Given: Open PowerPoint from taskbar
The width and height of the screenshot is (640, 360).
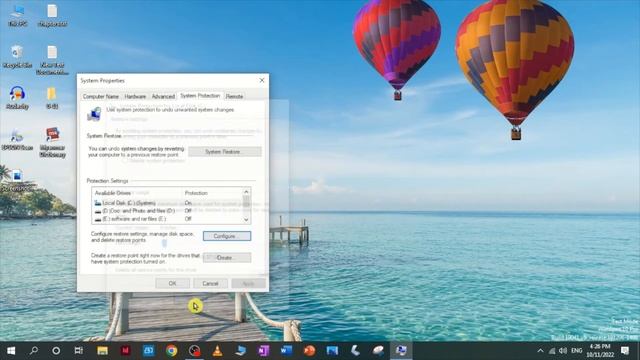Looking at the screenshot, I should [309, 350].
